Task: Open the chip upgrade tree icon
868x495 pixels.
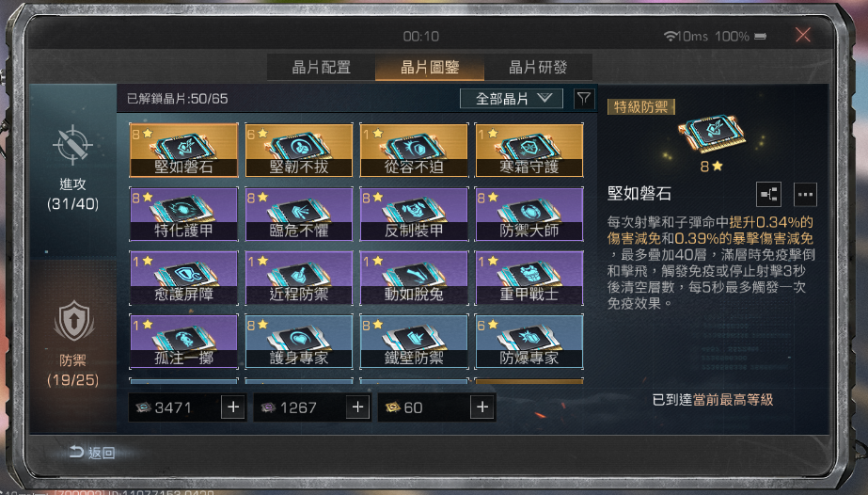Action: pyautogui.click(x=768, y=195)
